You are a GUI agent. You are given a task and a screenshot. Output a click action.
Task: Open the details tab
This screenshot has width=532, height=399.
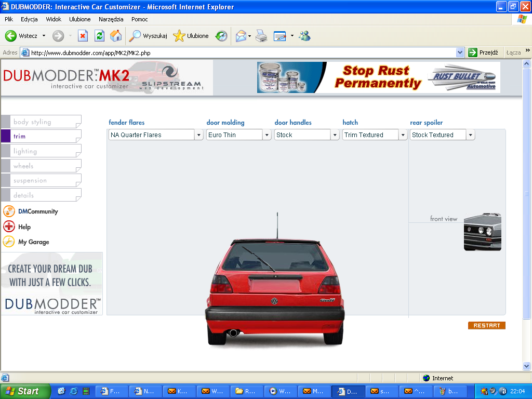coord(42,195)
